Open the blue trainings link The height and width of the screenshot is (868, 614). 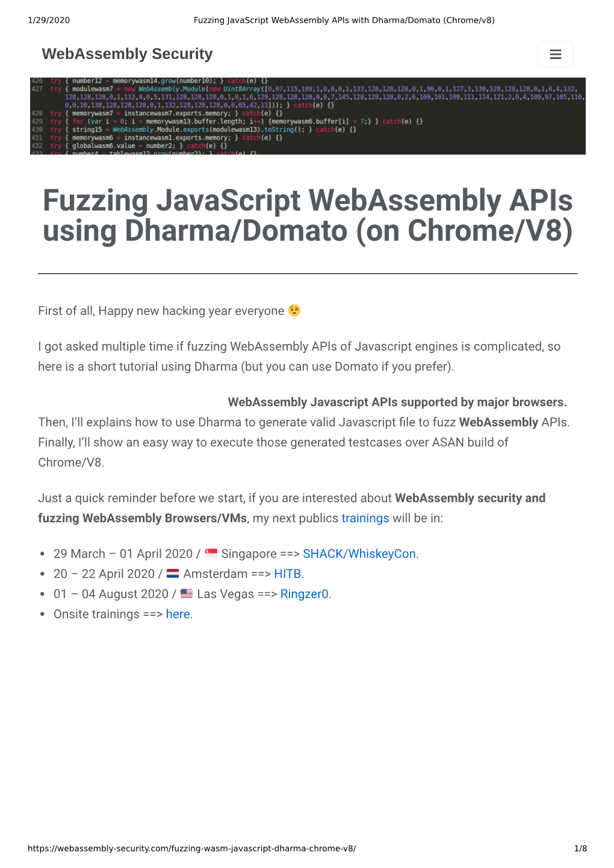pos(365,518)
